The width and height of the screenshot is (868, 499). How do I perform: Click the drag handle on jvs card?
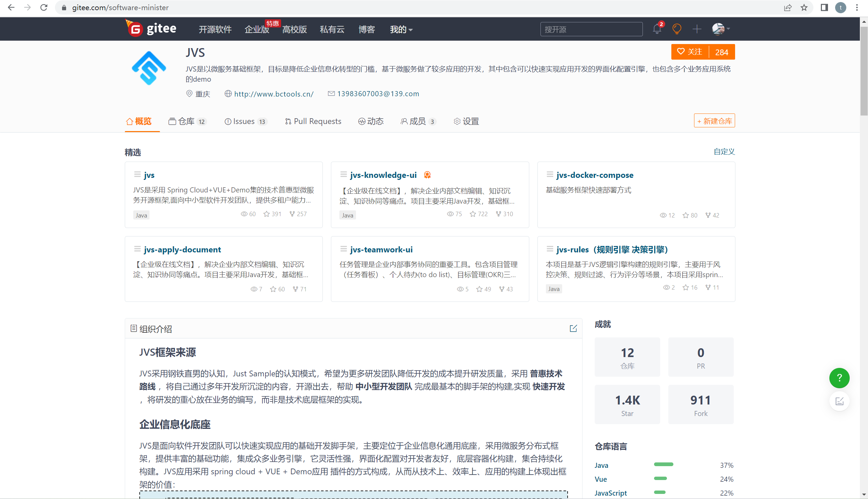(x=137, y=174)
